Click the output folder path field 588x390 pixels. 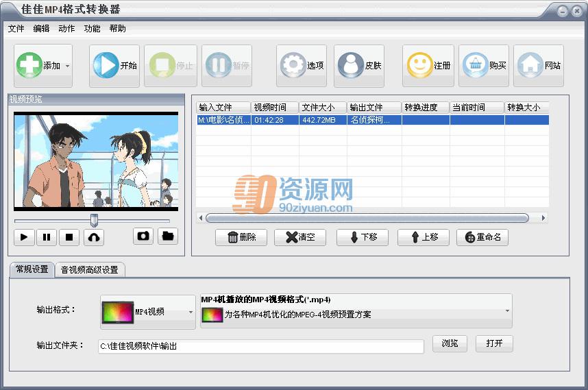[261, 346]
